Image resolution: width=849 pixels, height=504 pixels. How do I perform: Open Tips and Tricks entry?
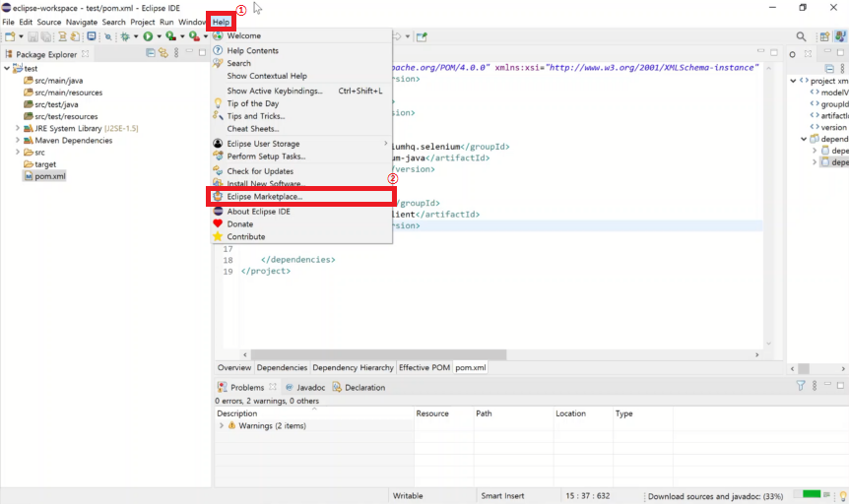point(301,116)
